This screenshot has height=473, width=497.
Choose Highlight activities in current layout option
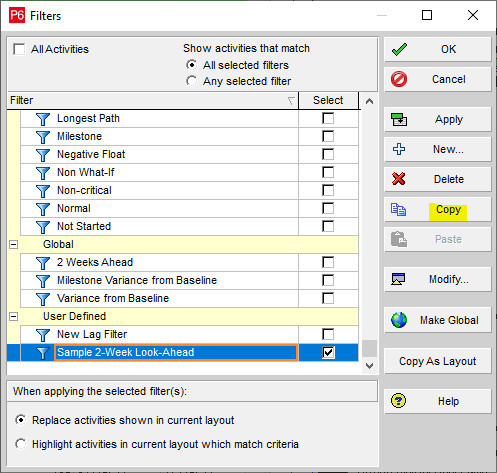point(21,444)
